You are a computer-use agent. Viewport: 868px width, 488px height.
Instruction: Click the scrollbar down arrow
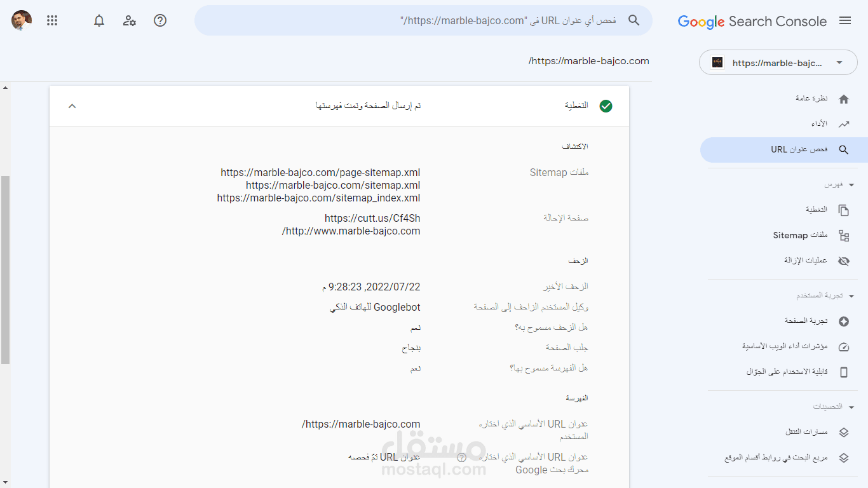coord(5,482)
